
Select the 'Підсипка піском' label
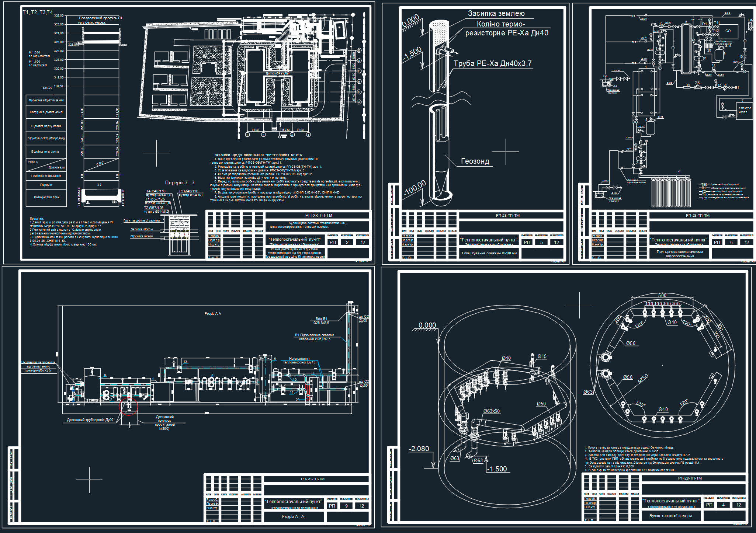click(142, 236)
